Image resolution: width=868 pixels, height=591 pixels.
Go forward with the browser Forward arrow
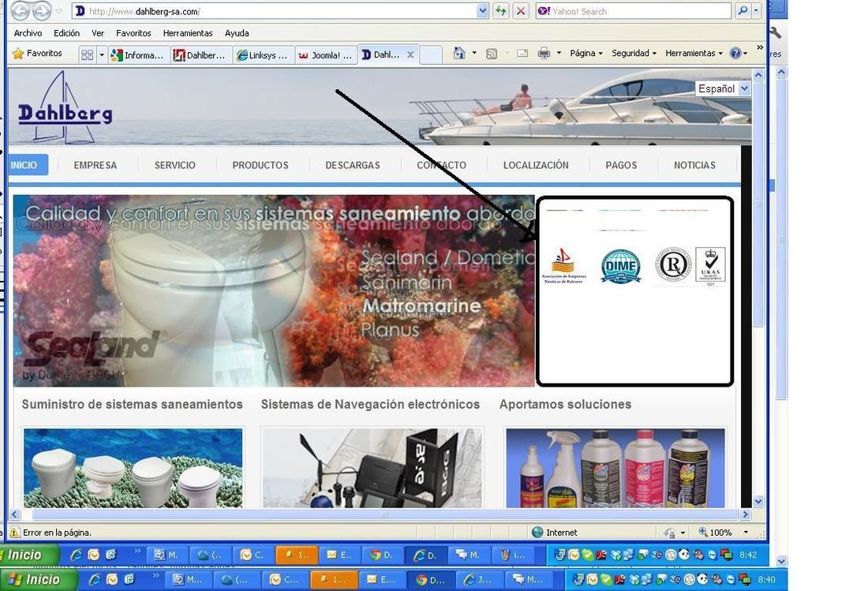pyautogui.click(x=42, y=10)
